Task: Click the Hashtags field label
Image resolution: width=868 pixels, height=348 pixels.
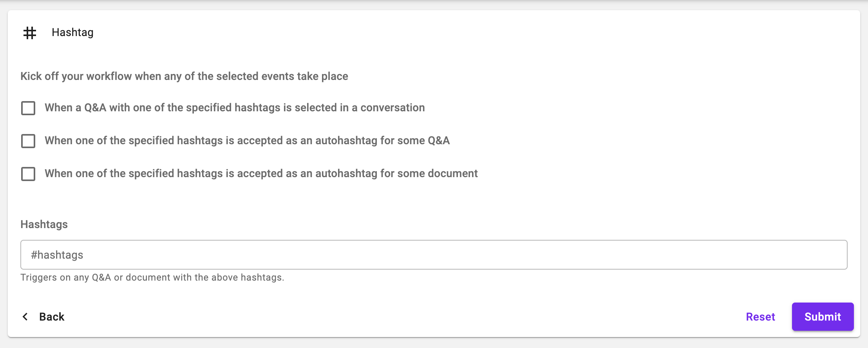Action: coord(44,225)
